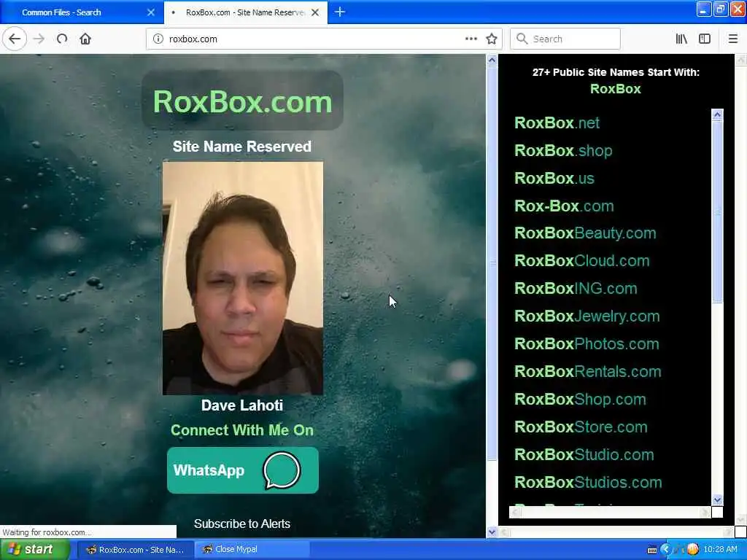747x560 pixels.
Task: Open the RoxBoxShop.com link
Action: point(580,399)
